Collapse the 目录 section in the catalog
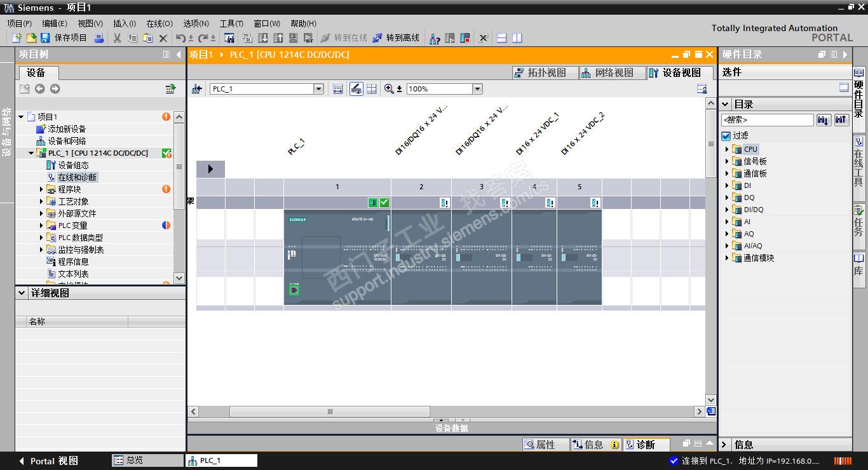The width and height of the screenshot is (868, 470). coord(725,104)
